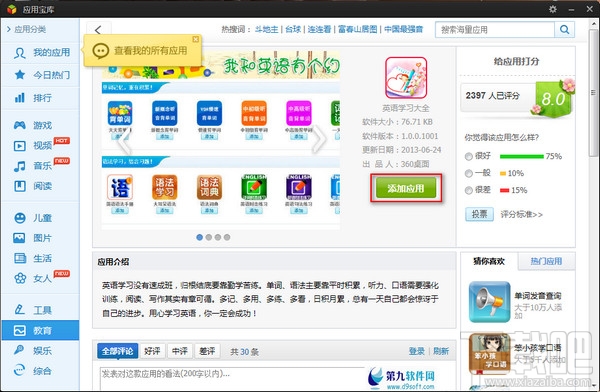
Task: Open 今日热门 star item
Action: (41, 75)
